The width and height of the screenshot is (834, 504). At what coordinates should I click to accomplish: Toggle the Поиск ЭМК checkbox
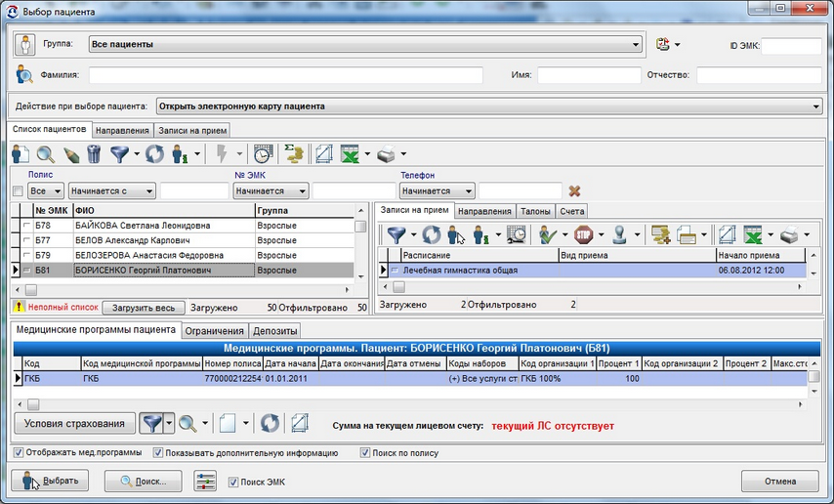coord(233,482)
